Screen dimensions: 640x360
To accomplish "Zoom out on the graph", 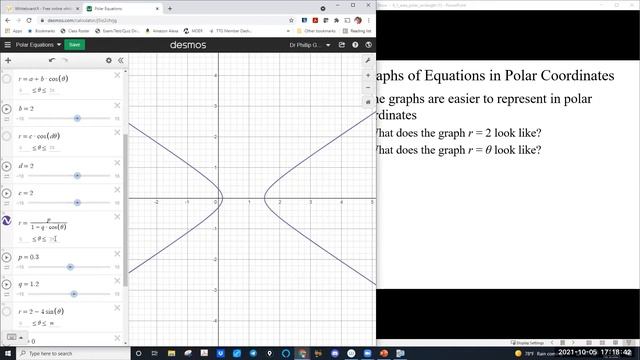I will pos(368,87).
